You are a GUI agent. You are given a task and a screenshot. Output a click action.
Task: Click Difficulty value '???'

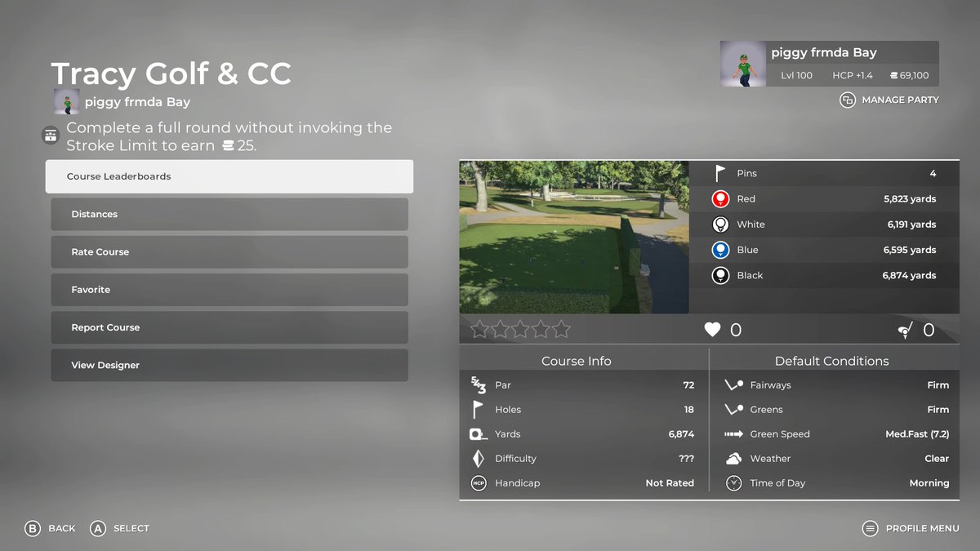click(x=686, y=459)
